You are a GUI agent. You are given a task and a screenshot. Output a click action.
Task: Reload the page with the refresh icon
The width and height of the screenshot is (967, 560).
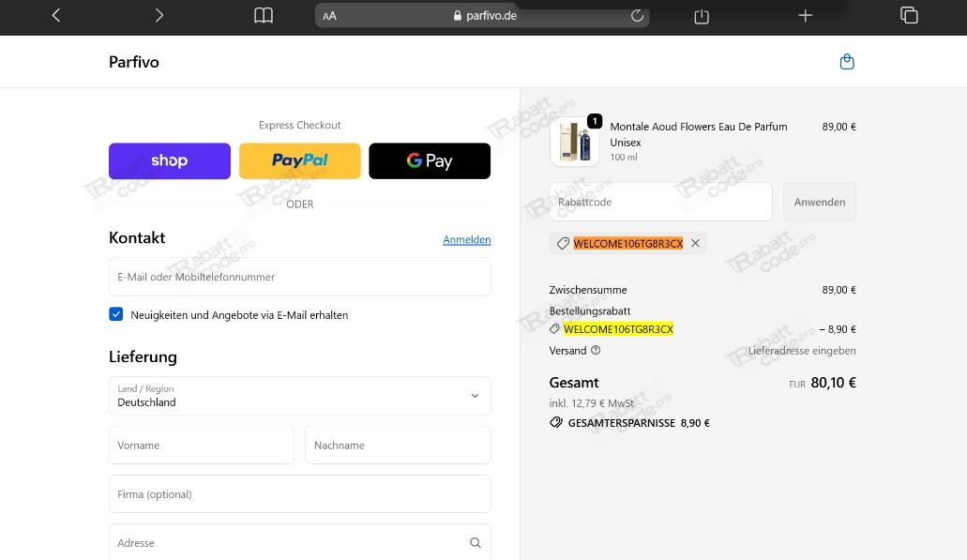pyautogui.click(x=637, y=15)
